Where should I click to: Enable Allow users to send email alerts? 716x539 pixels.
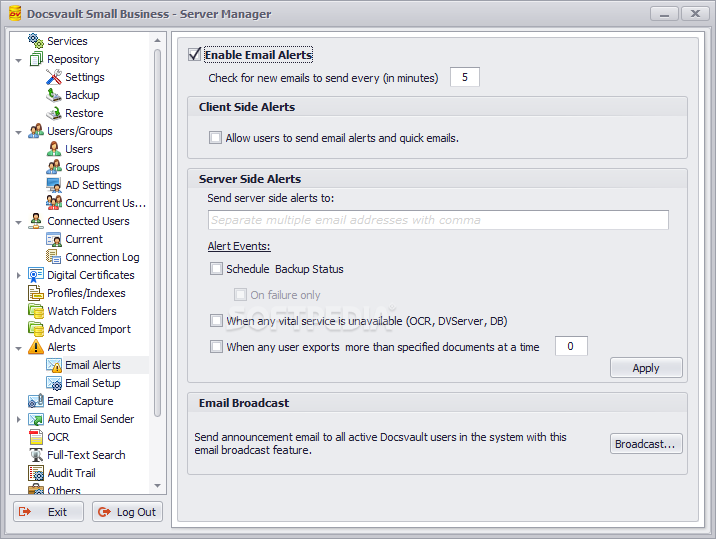click(x=216, y=137)
